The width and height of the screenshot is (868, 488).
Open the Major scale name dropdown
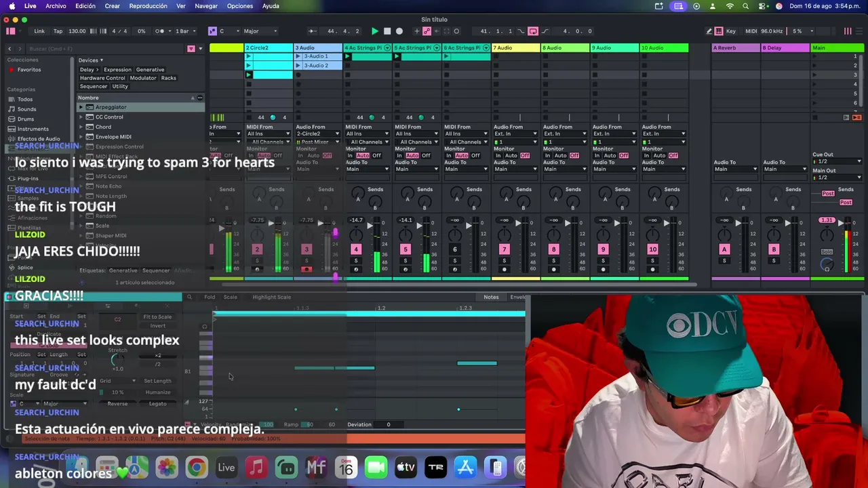(260, 31)
